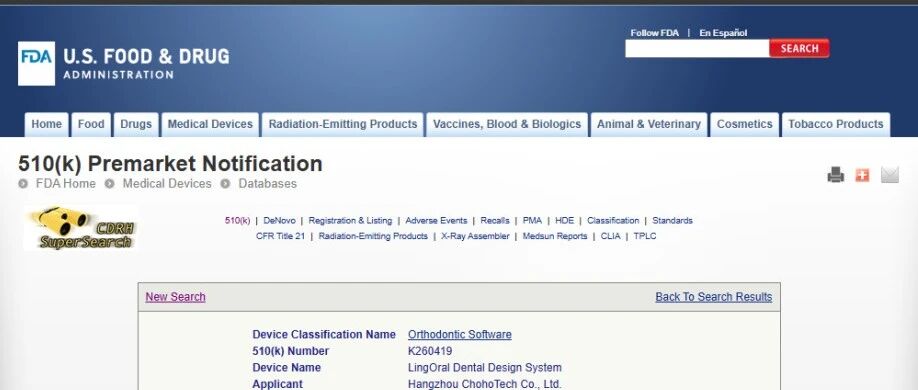The image size is (918, 390).
Task: Open the Radiation-Emitting Products tab
Action: click(x=342, y=125)
